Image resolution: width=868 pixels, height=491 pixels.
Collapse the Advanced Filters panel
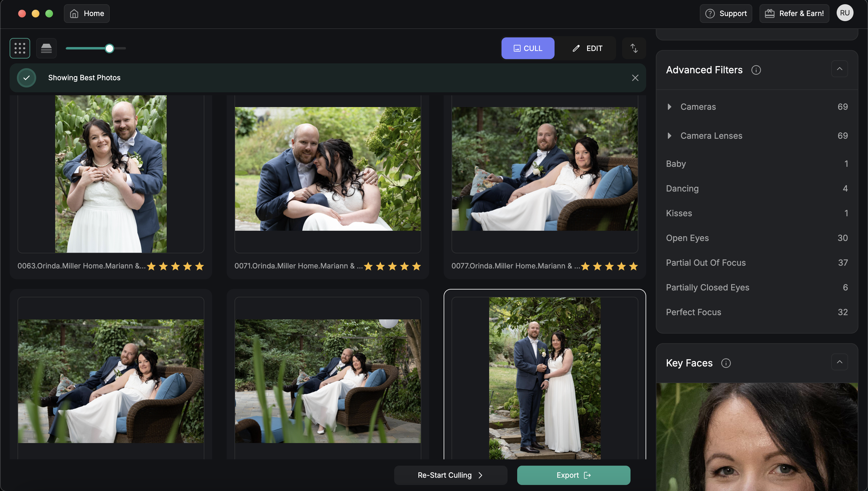click(839, 69)
